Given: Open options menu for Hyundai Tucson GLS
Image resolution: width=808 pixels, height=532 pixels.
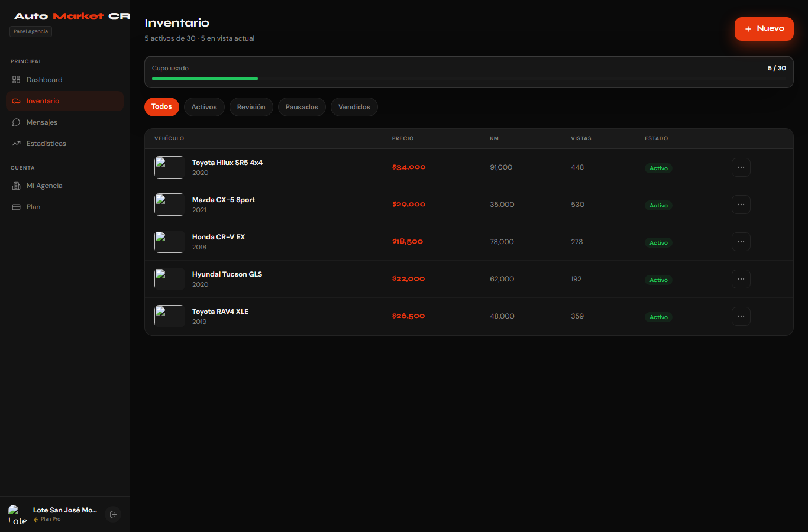Looking at the screenshot, I should click(x=741, y=279).
